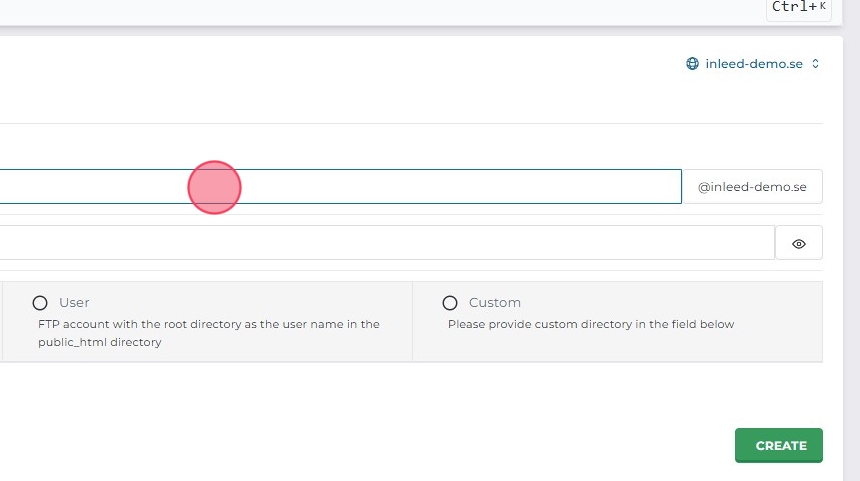
Task: Expand the domain selector chevron arrows
Action: click(816, 64)
